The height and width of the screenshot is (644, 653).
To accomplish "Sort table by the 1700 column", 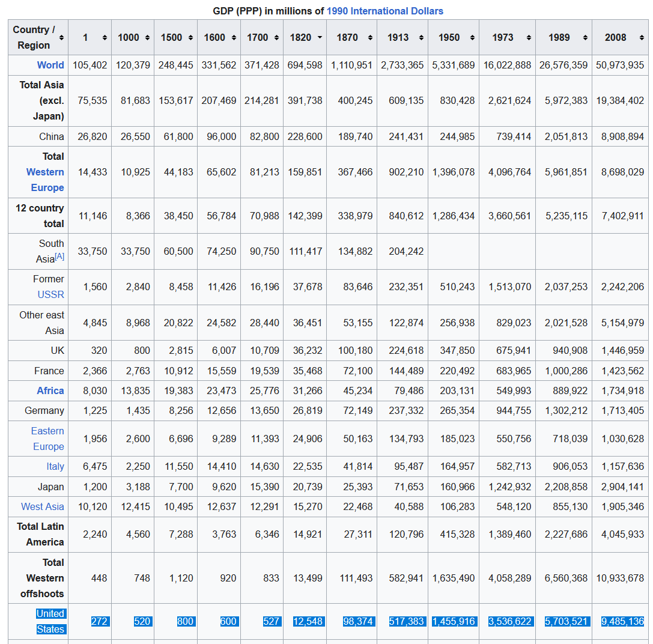I will [x=276, y=37].
